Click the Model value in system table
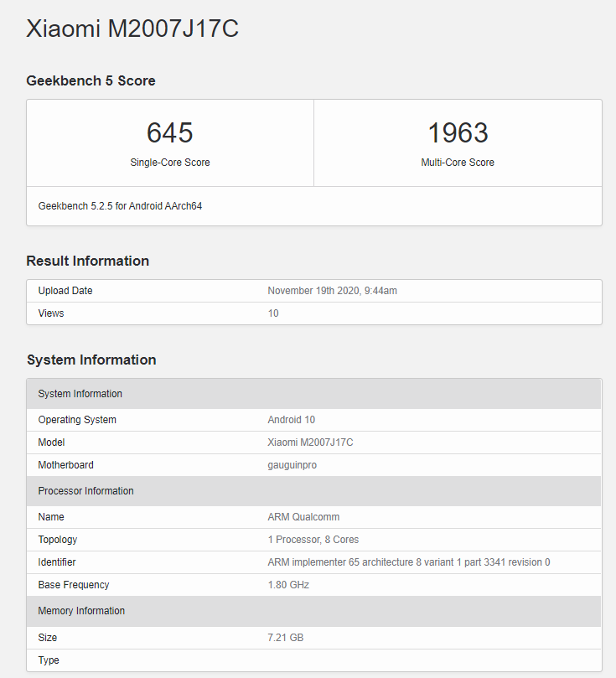Screen dimensions: 616x678 pos(310,443)
